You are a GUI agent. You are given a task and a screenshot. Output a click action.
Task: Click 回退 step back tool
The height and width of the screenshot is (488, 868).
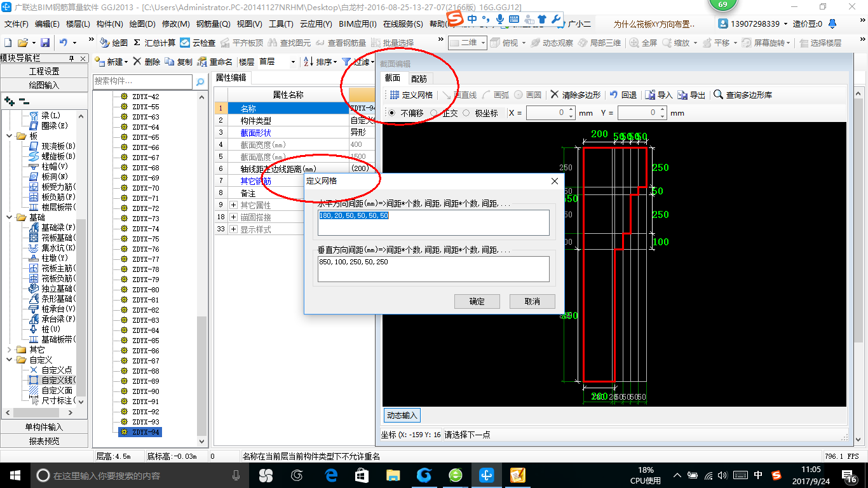tap(623, 95)
